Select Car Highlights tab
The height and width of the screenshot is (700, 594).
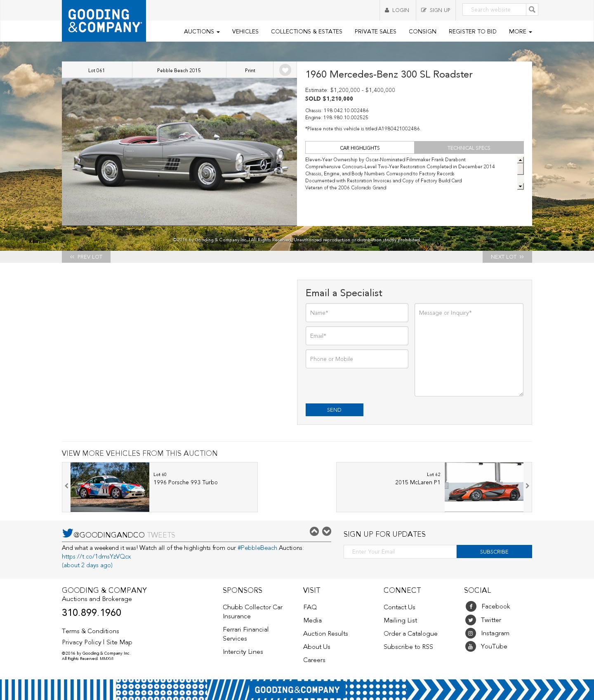pyautogui.click(x=360, y=148)
